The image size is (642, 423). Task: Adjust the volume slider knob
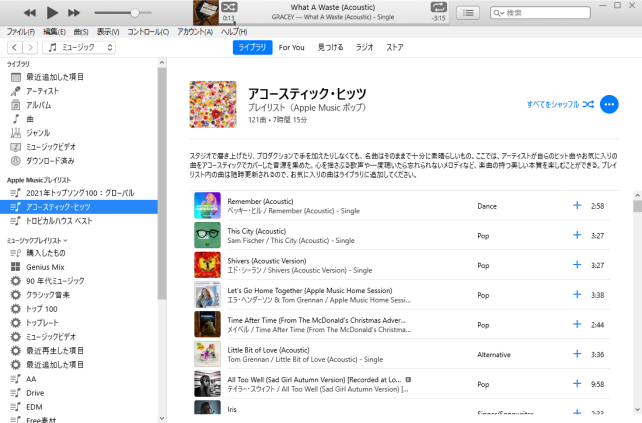pyautogui.click(x=135, y=13)
